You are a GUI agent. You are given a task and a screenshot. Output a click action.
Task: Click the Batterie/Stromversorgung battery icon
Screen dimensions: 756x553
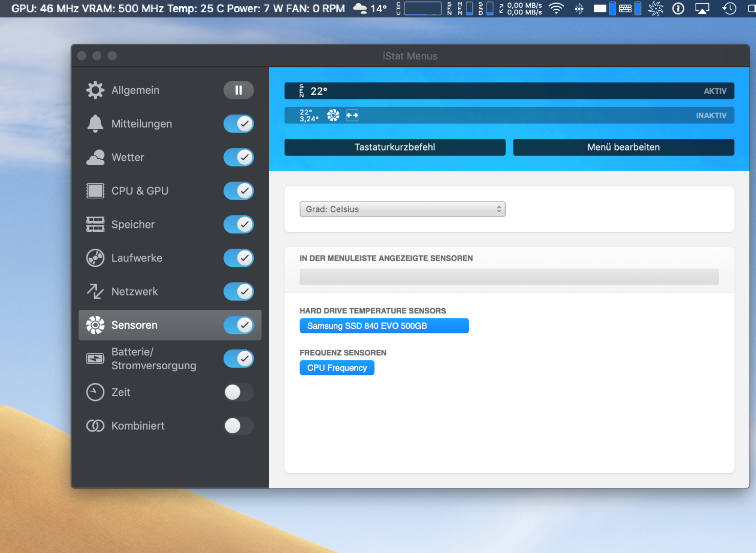click(95, 358)
